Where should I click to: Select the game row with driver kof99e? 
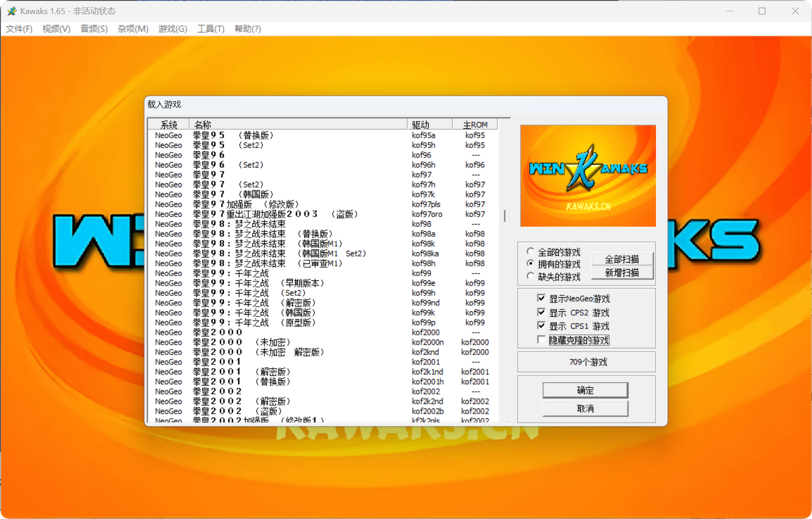point(323,283)
